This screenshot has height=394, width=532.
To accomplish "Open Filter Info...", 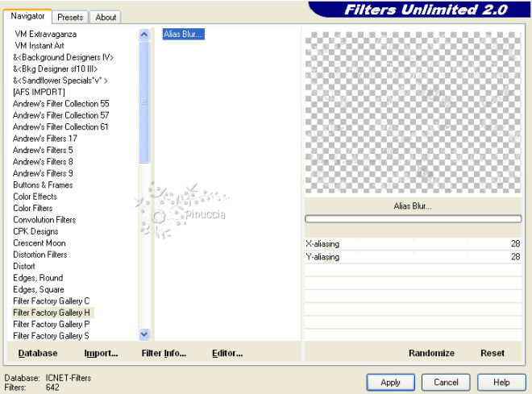I will point(164,353).
